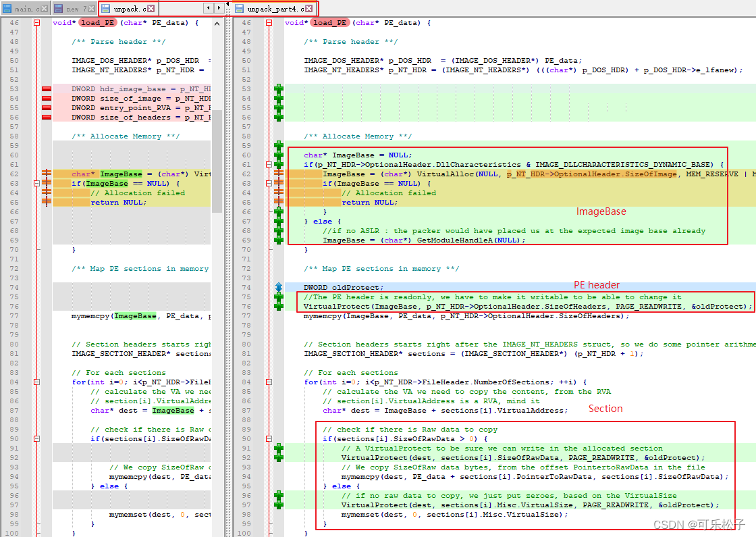Click the orange changed marker at line 65 in unpack.c
This screenshot has height=537, width=756.
pyautogui.click(x=47, y=202)
